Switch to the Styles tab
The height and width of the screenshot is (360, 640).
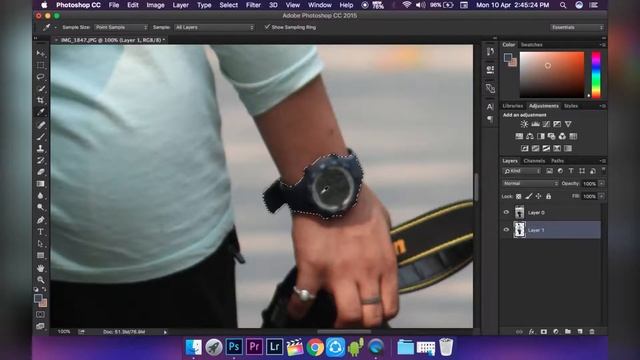tap(571, 106)
